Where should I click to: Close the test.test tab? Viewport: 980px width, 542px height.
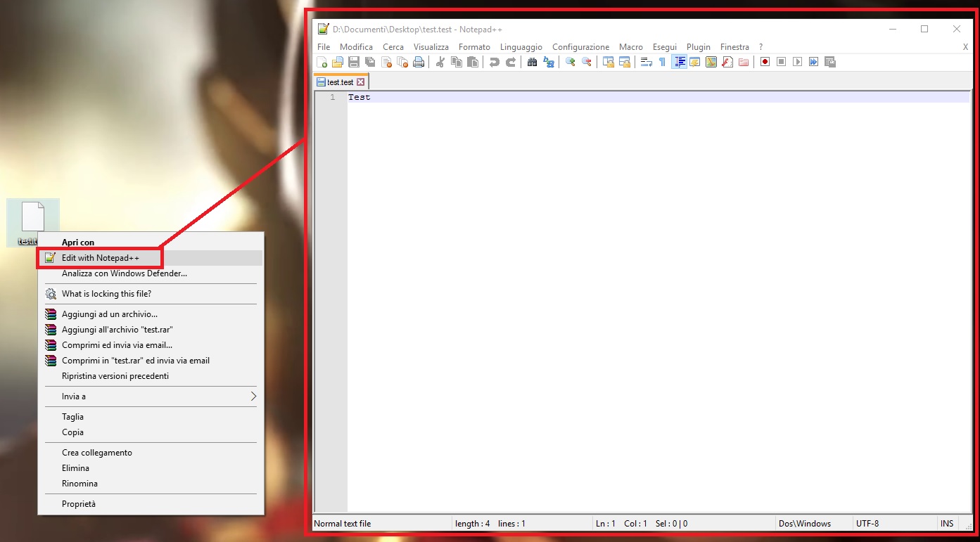click(361, 82)
